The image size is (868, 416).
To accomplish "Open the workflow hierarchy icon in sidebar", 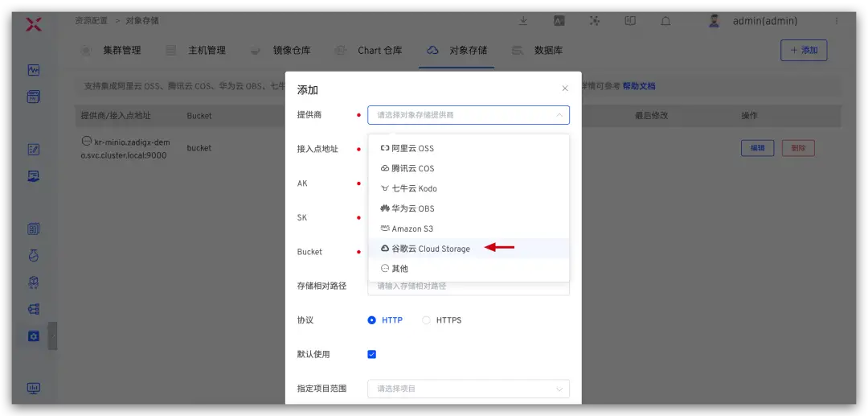I will 34,309.
